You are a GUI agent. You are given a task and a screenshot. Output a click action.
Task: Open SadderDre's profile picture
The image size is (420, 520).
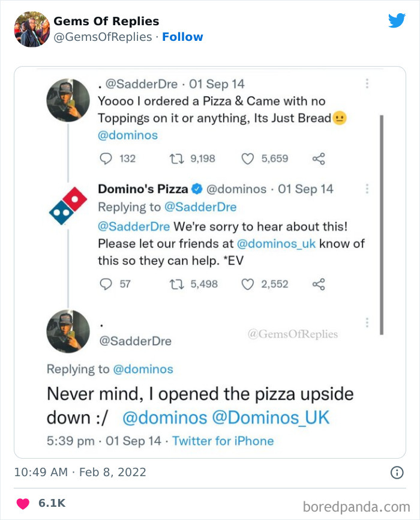pyautogui.click(x=68, y=100)
